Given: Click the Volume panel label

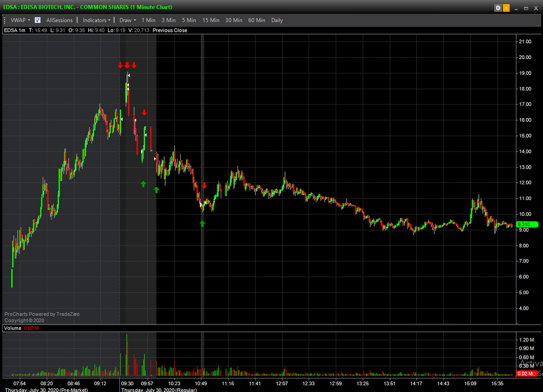Looking at the screenshot, I should tap(13, 328).
